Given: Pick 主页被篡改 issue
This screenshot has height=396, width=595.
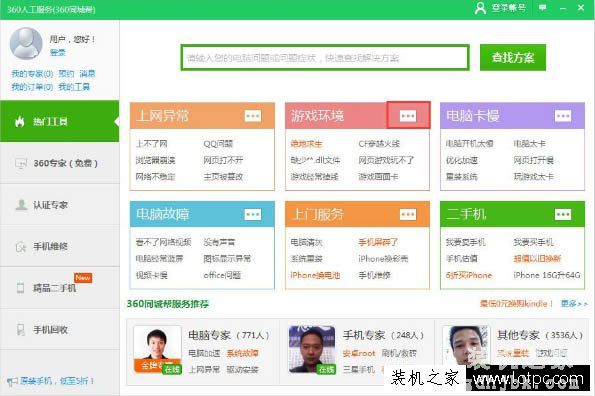Looking at the screenshot, I should pos(223,176).
